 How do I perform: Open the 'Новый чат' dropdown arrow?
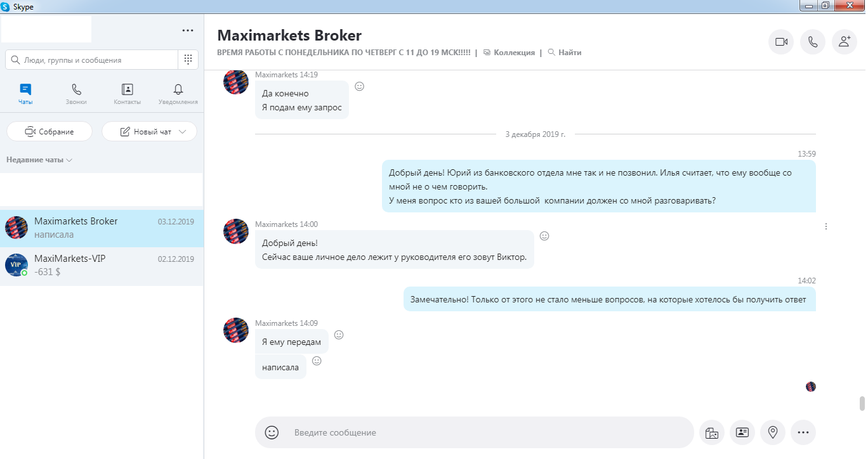183,132
